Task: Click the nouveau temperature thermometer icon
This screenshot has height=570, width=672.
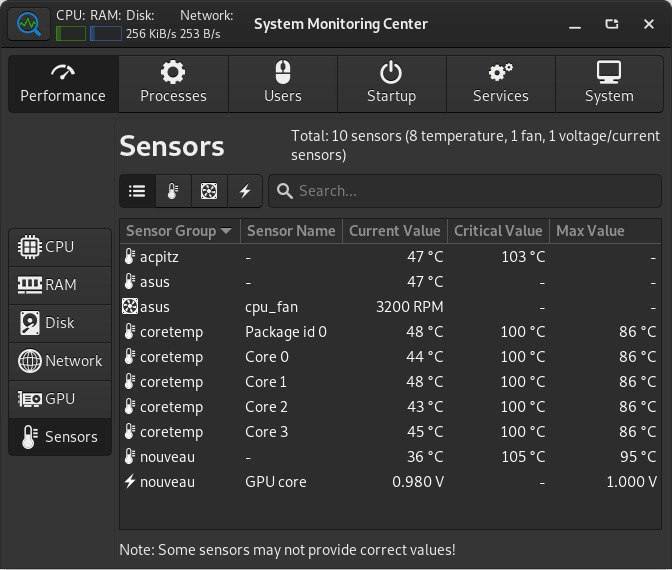Action: pos(129,456)
